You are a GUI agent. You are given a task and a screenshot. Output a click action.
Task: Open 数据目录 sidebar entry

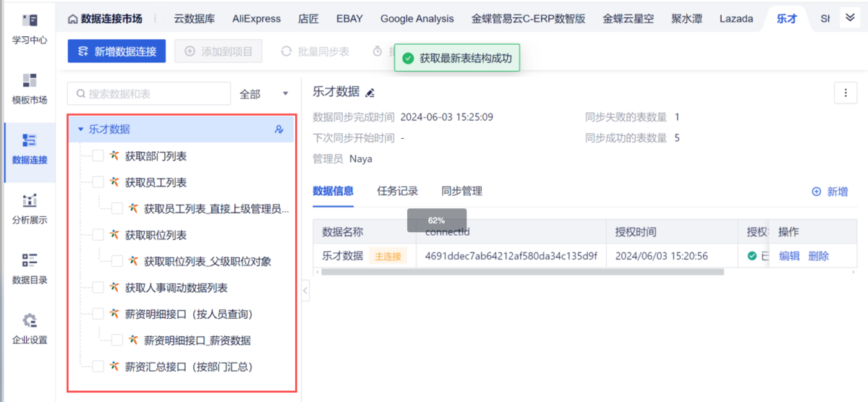coord(30,269)
